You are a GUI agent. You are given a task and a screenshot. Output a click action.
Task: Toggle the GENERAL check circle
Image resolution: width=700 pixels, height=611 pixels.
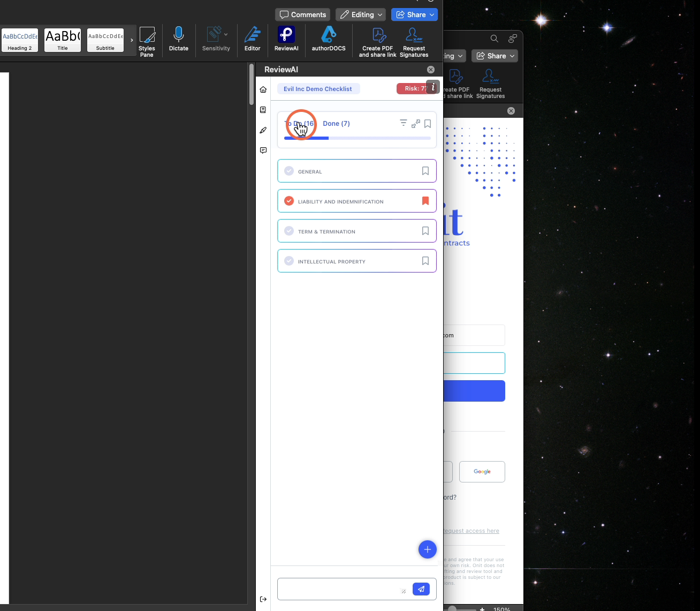289,171
